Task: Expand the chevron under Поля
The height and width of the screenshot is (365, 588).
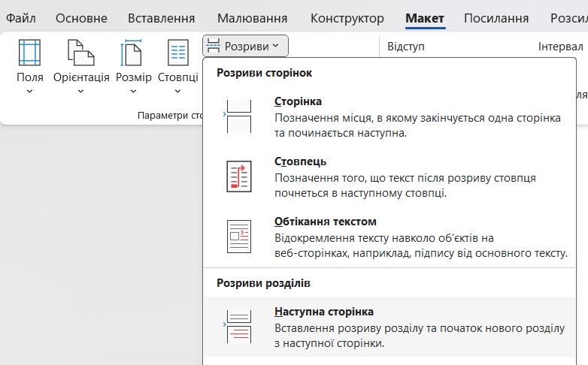Action: click(x=29, y=92)
